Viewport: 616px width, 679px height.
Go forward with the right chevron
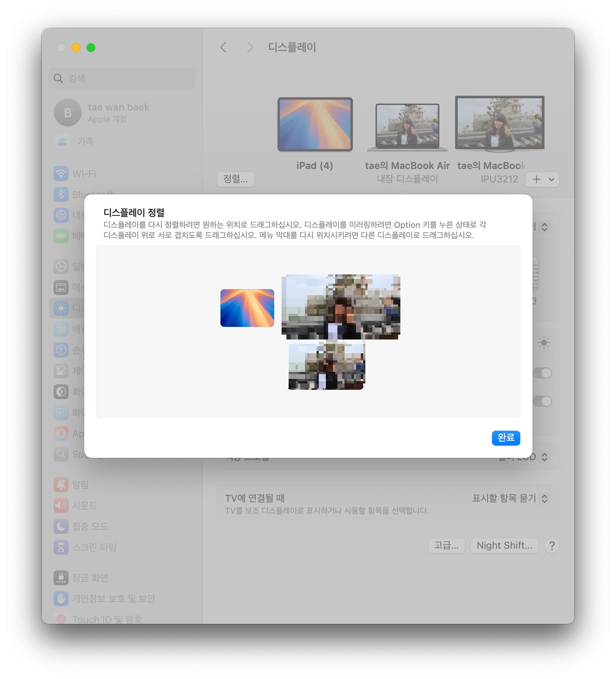[250, 47]
